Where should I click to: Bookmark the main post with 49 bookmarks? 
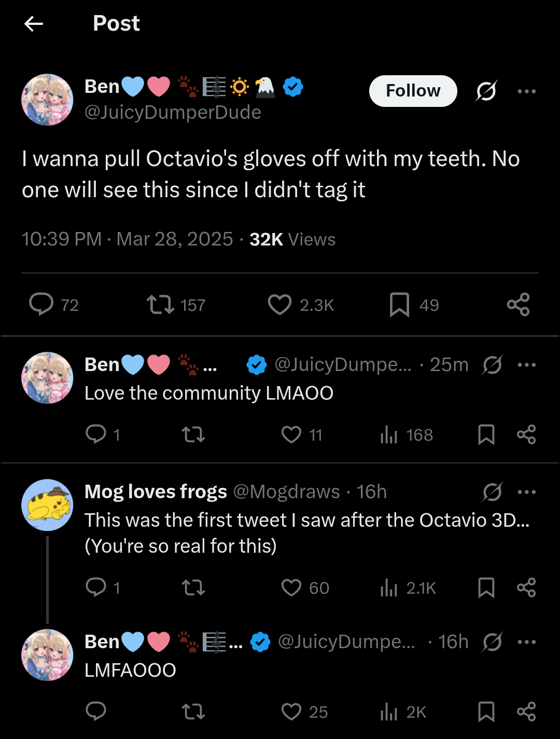coord(399,305)
